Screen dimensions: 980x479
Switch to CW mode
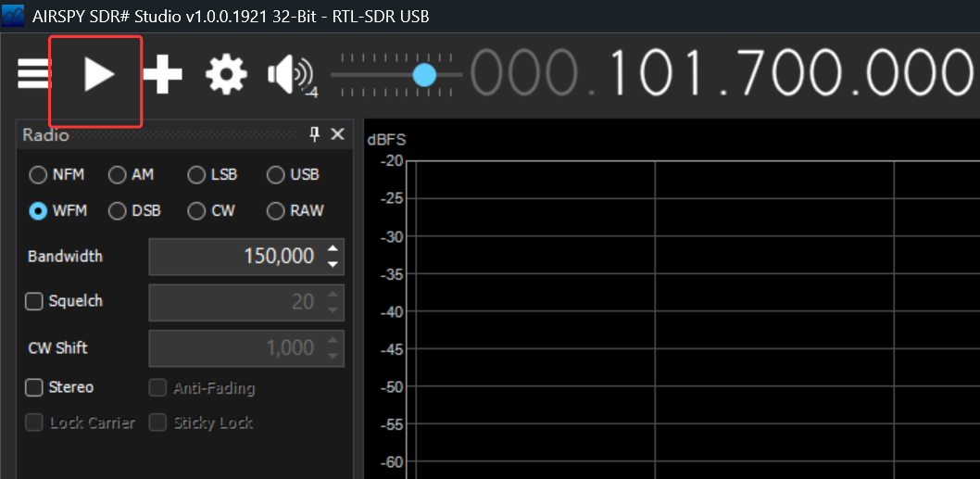[x=196, y=211]
